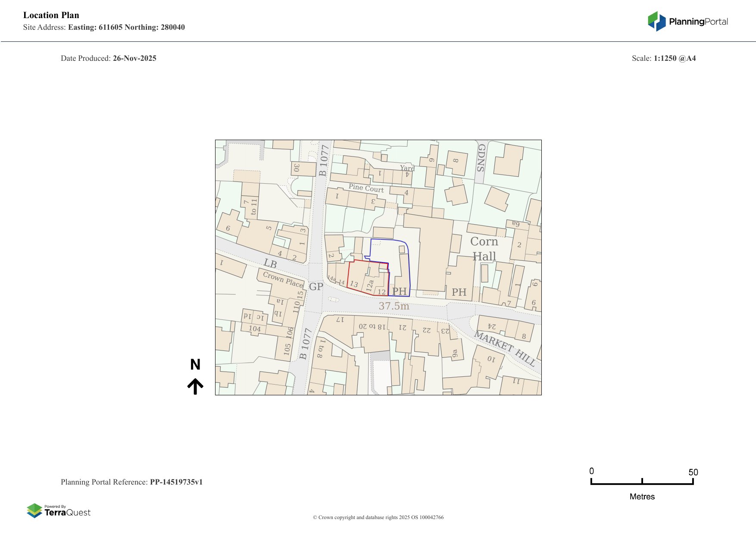Click the Crown Place label
This screenshot has height=535, width=756.
point(283,279)
